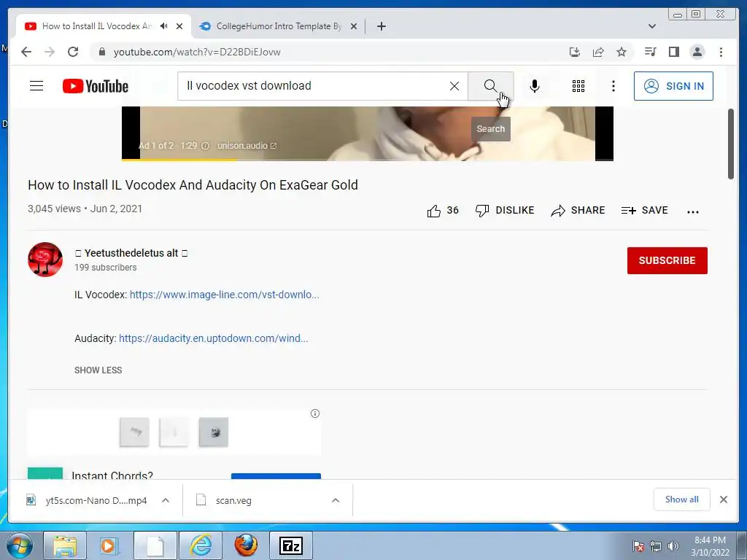The height and width of the screenshot is (560, 747).
Task: Open the network icon in system tray
Action: pos(656,546)
